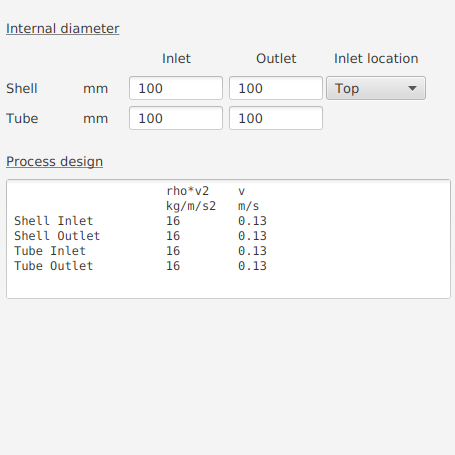Select the Shell Outlet rho*v2 value 16

pos(173,236)
